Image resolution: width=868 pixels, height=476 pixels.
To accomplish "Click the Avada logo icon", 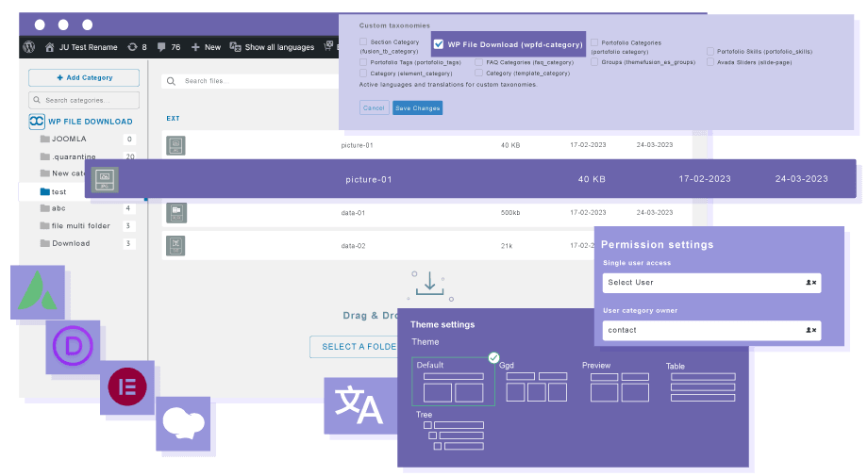I will coord(38,292).
